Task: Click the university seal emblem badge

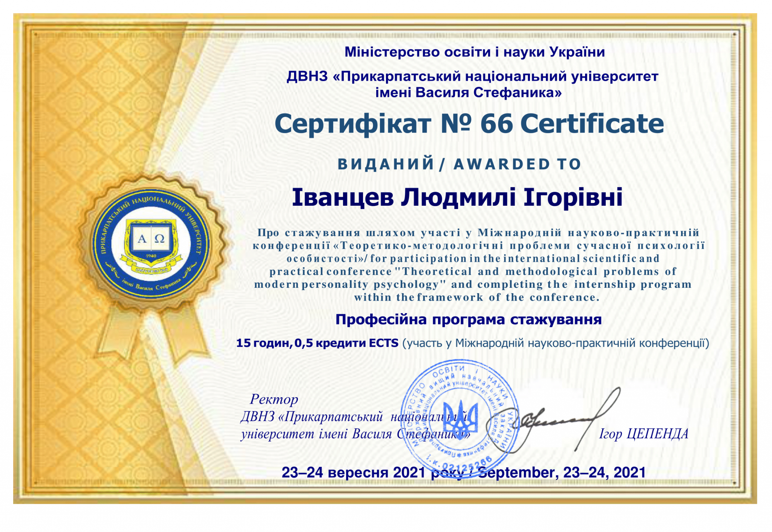Action: tap(151, 244)
